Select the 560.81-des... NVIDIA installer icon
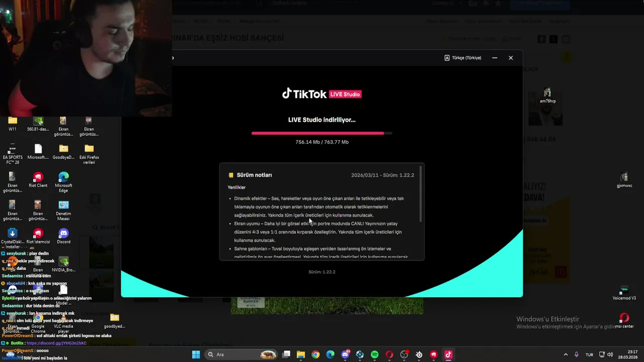Viewport: 644px width, 362px height. click(38, 124)
